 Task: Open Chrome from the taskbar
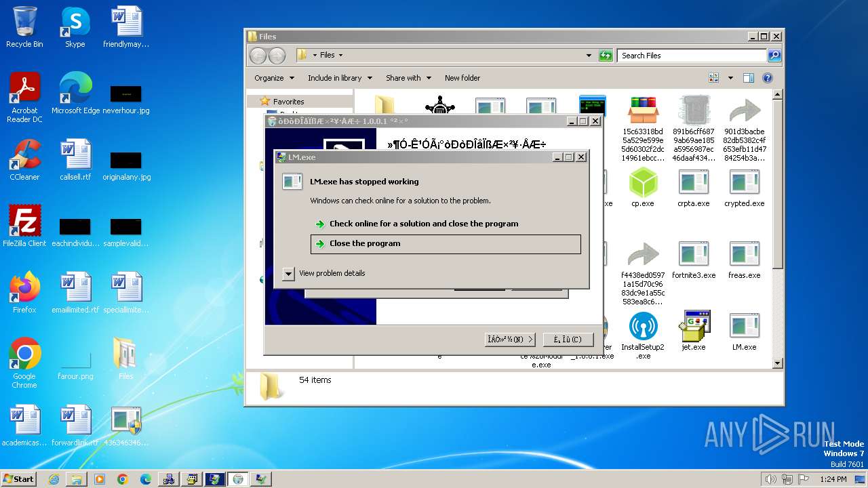pos(123,479)
